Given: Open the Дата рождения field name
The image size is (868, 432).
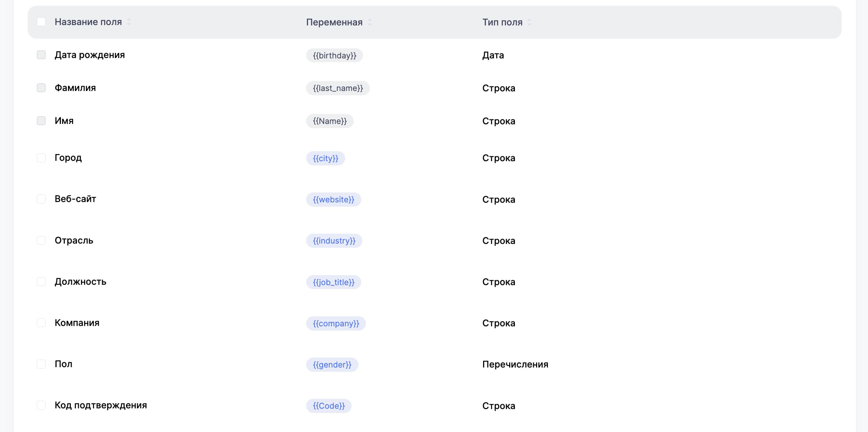Looking at the screenshot, I should (90, 55).
